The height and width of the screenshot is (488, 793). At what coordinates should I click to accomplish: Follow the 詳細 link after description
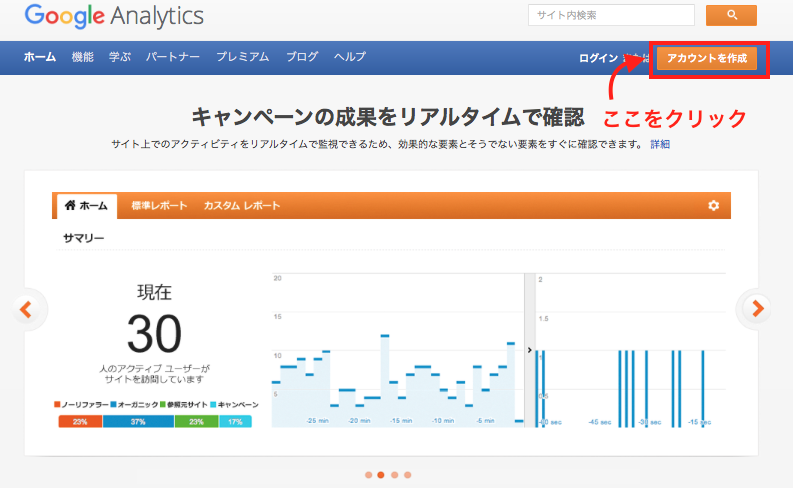[660, 144]
